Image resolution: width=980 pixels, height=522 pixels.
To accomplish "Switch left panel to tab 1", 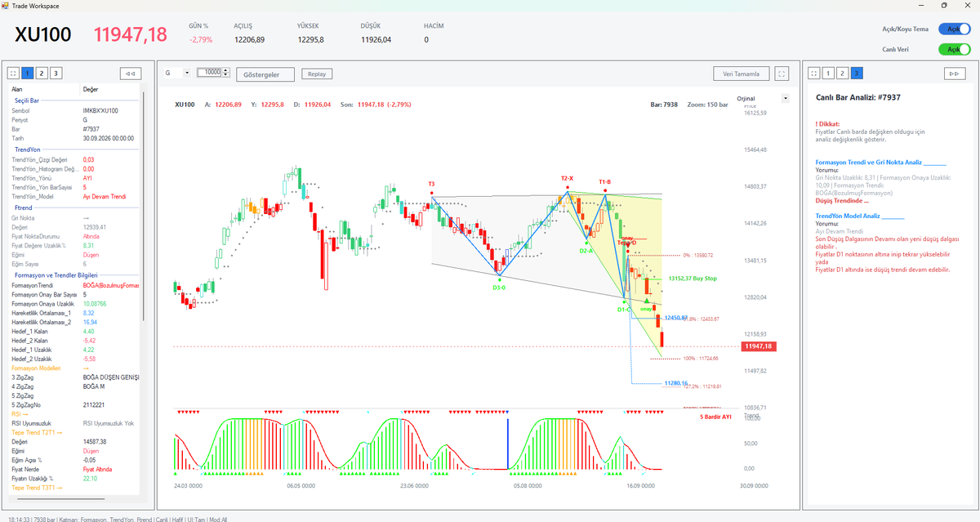I will (27, 74).
